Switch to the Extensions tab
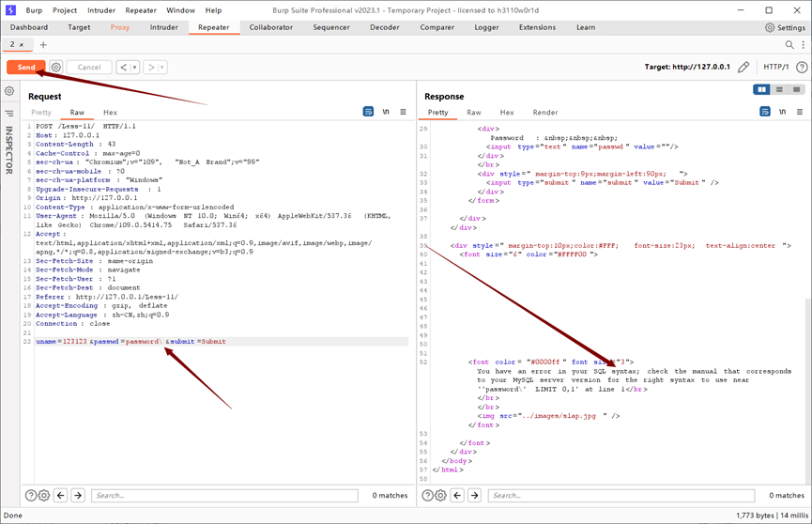The height and width of the screenshot is (524, 812). pos(537,27)
